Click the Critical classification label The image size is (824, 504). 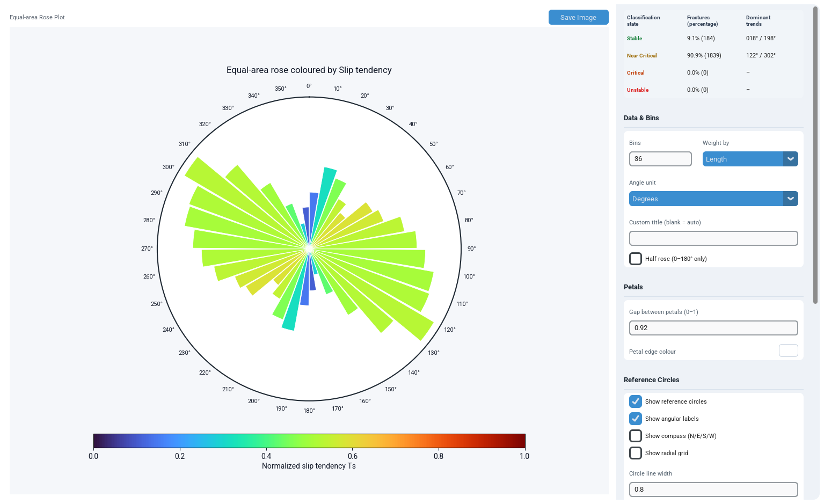pos(636,73)
